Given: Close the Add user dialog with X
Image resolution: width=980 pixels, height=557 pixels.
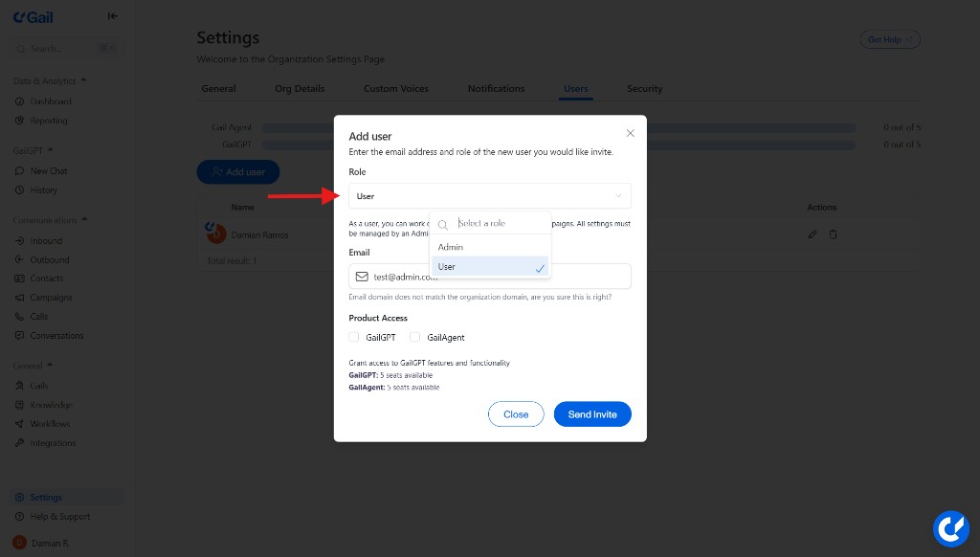Looking at the screenshot, I should pyautogui.click(x=630, y=133).
